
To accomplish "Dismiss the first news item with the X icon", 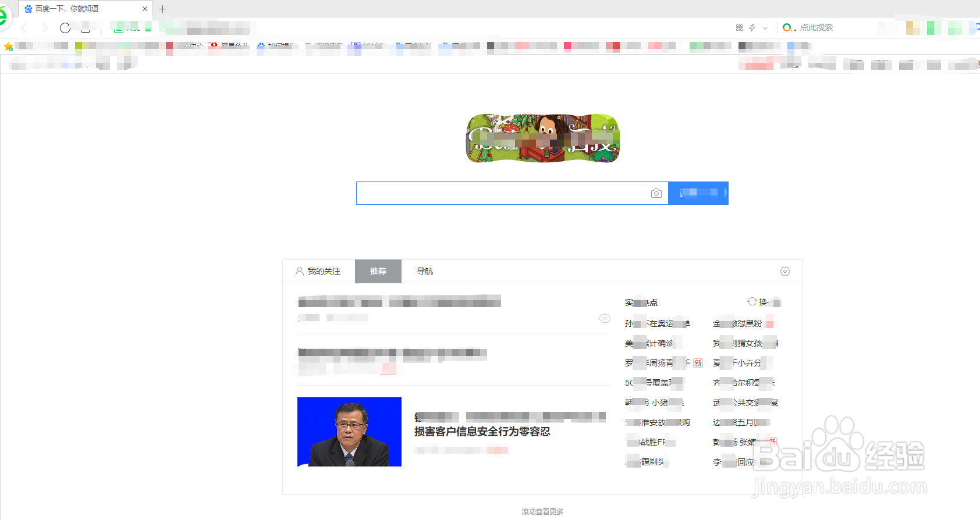I will (605, 318).
